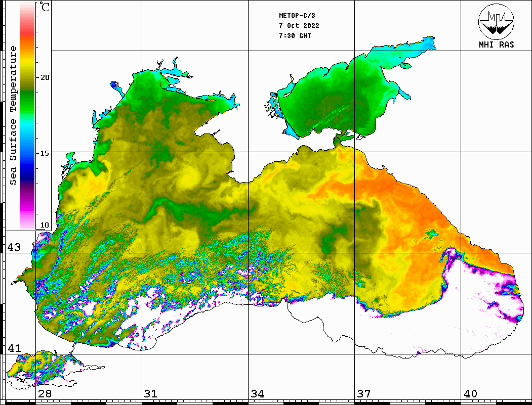Click the 'Sea Surface Temperature' vertical label
The height and width of the screenshot is (405, 532).
coord(13,116)
